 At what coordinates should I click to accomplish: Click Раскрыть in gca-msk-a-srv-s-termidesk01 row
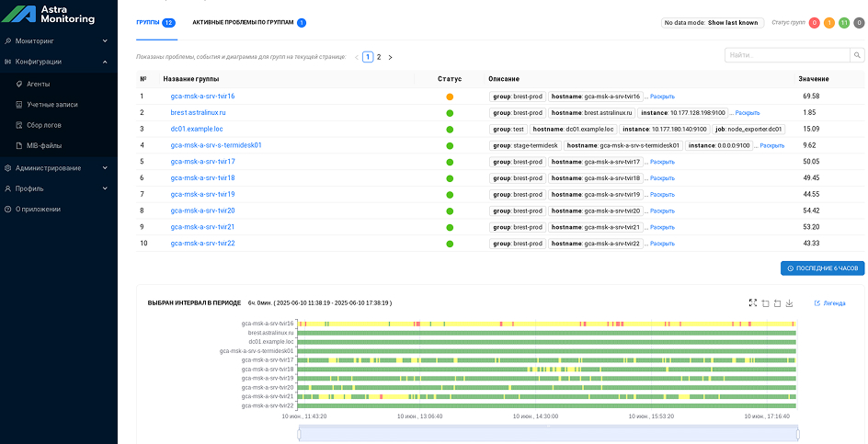click(772, 145)
